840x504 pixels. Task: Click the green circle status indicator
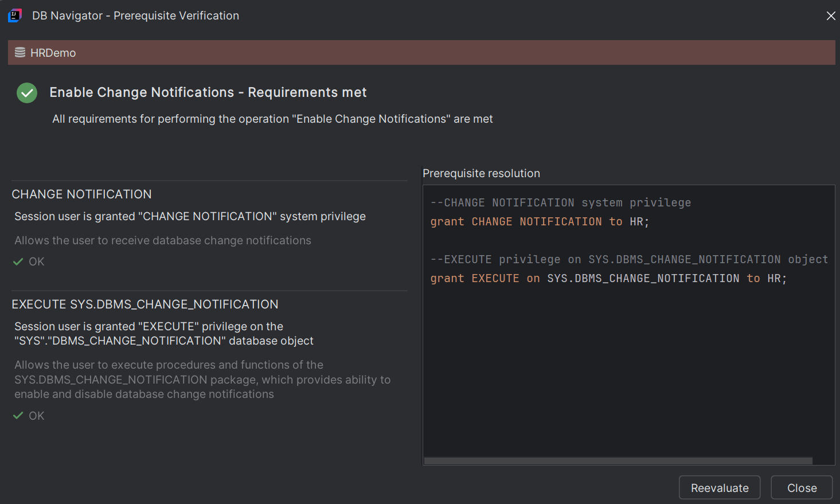pos(26,92)
